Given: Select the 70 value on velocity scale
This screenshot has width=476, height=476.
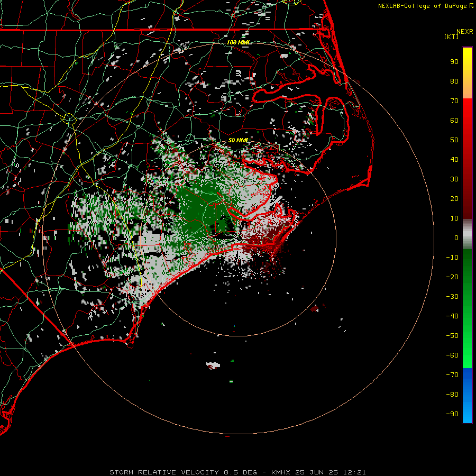Looking at the screenshot, I should tap(454, 101).
